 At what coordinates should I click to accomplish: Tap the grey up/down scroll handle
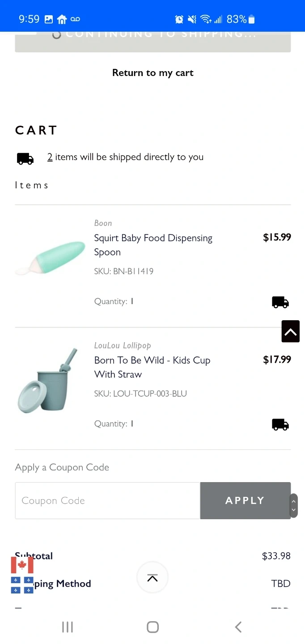pyautogui.click(x=293, y=505)
